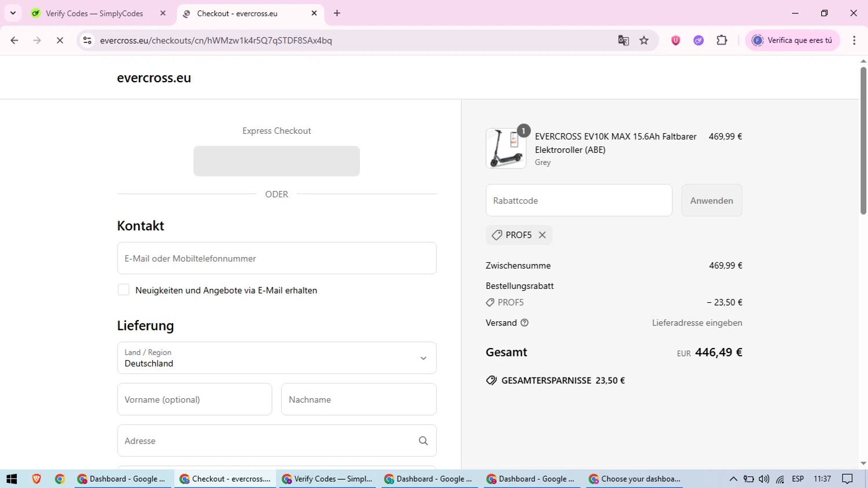
Task: Switch to Choose your dashboa... taskbar window
Action: [x=634, y=479]
